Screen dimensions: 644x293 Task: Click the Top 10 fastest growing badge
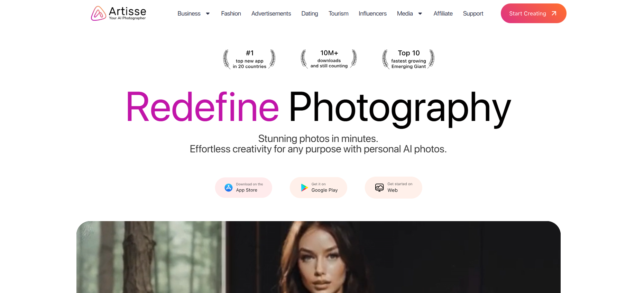point(408,59)
